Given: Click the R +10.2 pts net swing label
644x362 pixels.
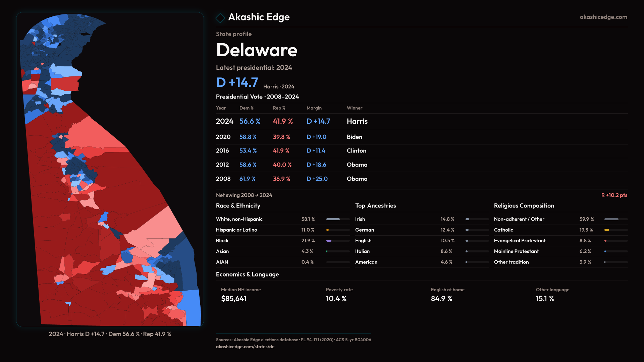Looking at the screenshot, I should coord(614,195).
